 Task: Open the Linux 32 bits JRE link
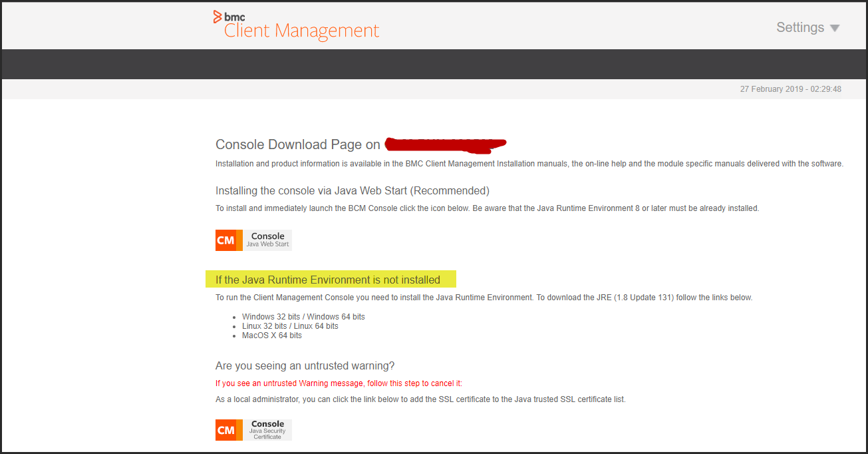[x=265, y=326]
